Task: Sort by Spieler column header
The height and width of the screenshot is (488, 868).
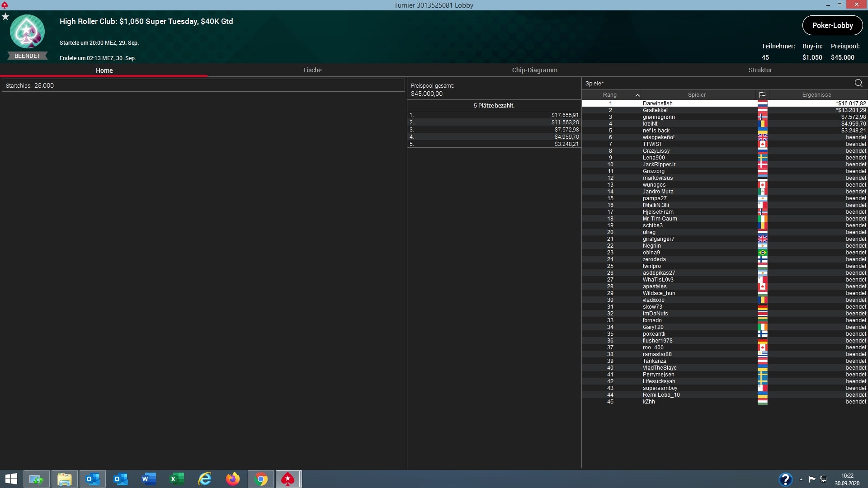Action: coord(697,95)
